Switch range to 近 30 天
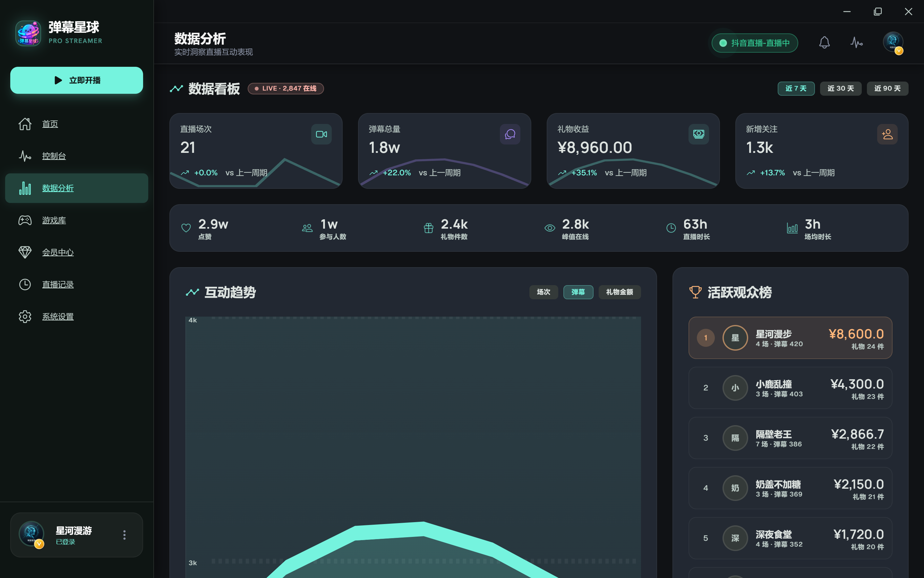This screenshot has width=924, height=578. point(841,89)
